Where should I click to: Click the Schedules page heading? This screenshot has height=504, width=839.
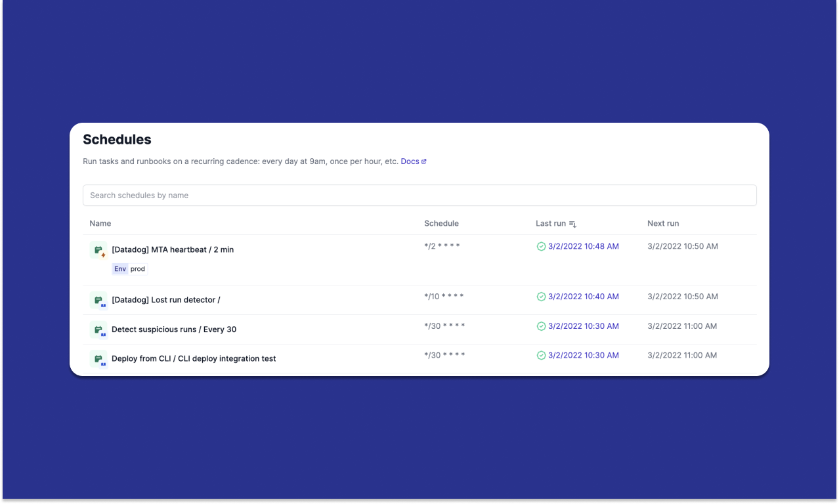coord(117,140)
